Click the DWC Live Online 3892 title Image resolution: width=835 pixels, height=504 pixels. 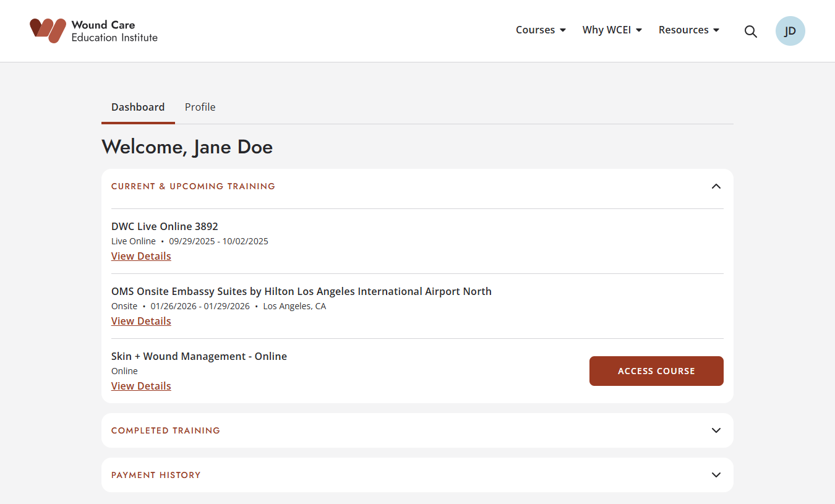tap(165, 226)
